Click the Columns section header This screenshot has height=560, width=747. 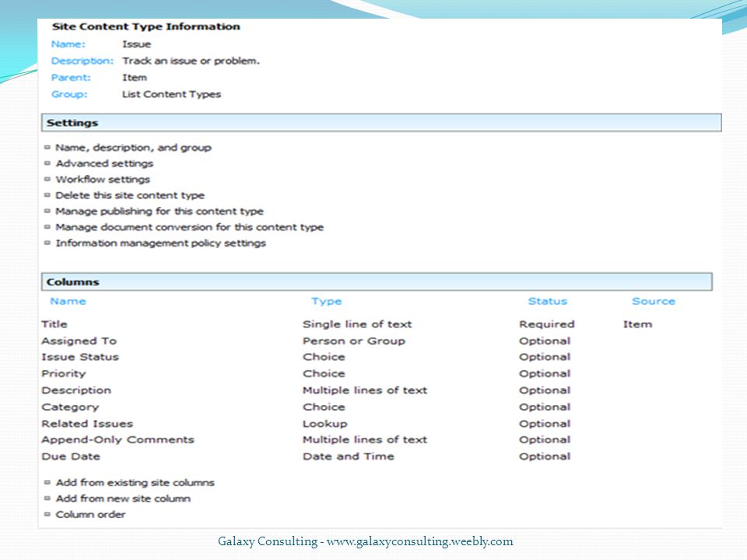tap(377, 282)
